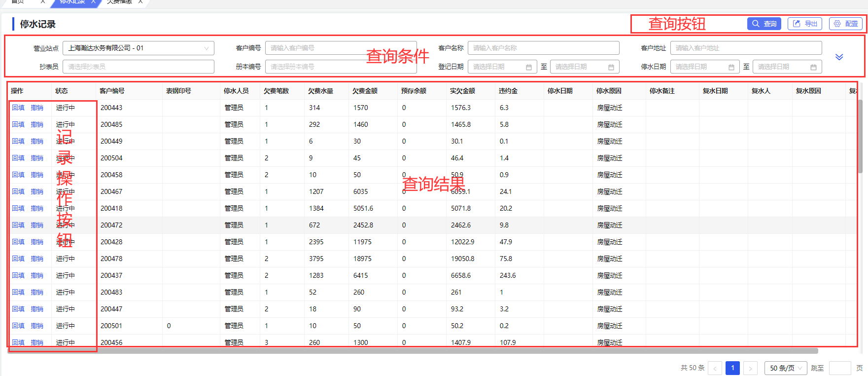Select 管理员 in row 200447
868x376 pixels.
[234, 309]
